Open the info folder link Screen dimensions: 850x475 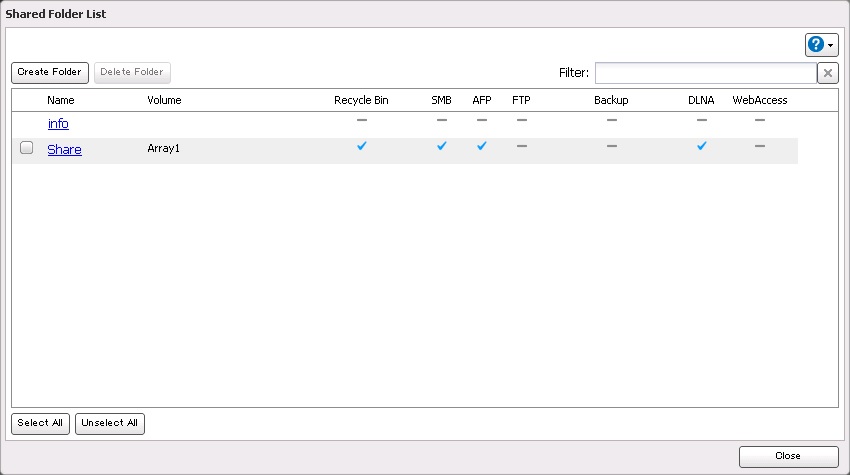pyautogui.click(x=58, y=124)
